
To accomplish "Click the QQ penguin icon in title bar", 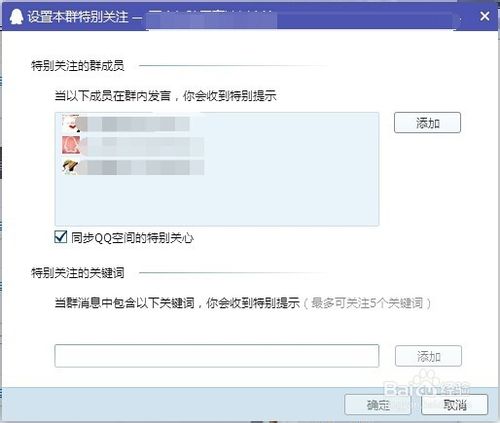I will click(16, 16).
